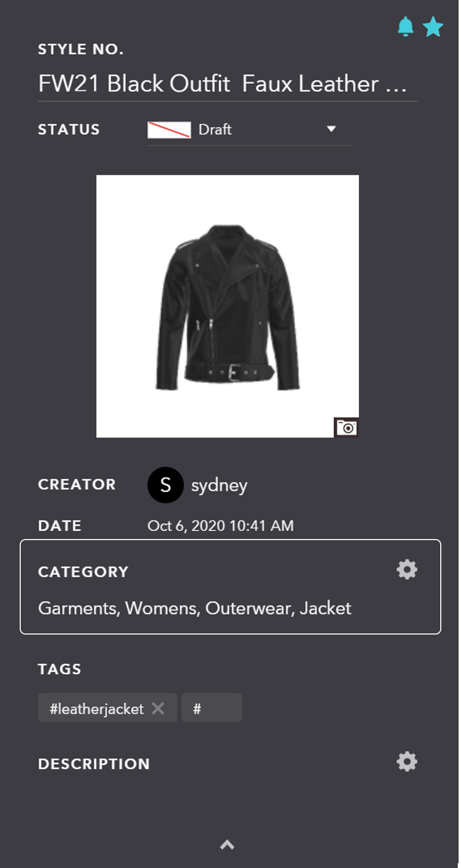The height and width of the screenshot is (868, 461).
Task: Click the Category settings gear icon
Action: pos(407,569)
